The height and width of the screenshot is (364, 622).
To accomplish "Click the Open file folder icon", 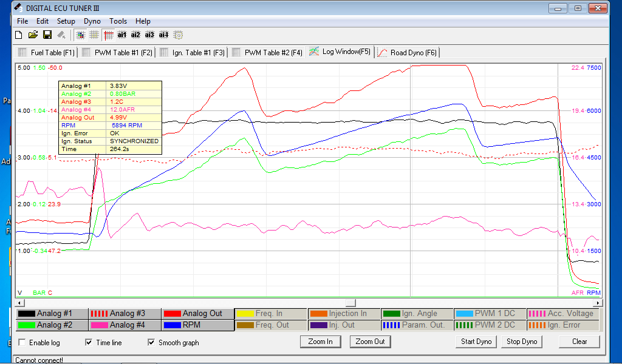I will click(33, 35).
